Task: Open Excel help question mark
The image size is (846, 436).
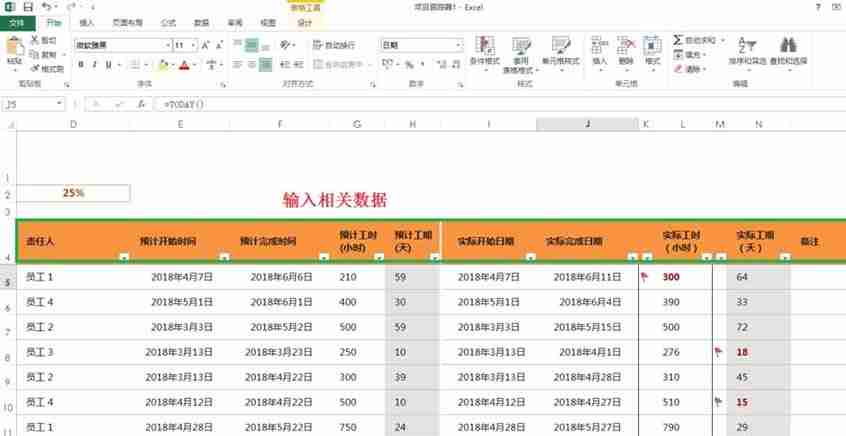Action: pyautogui.click(x=818, y=7)
